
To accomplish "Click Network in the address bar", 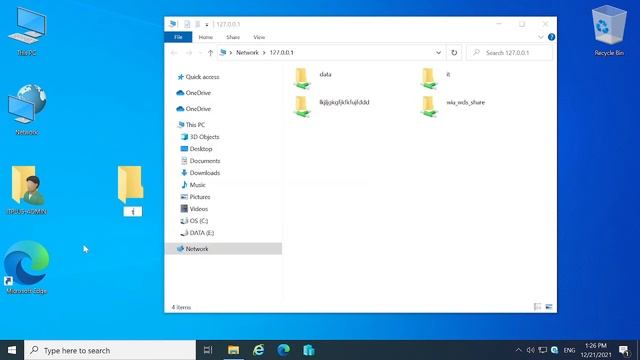I will [x=247, y=53].
